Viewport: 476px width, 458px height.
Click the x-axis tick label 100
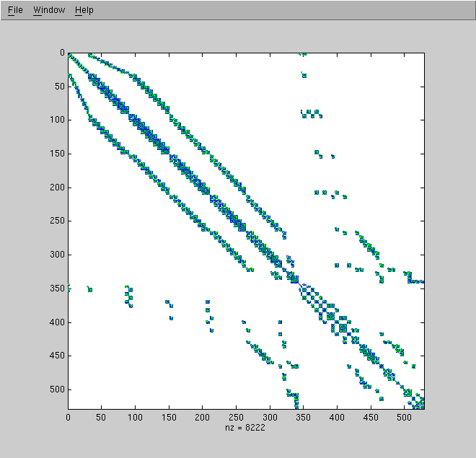pos(135,418)
